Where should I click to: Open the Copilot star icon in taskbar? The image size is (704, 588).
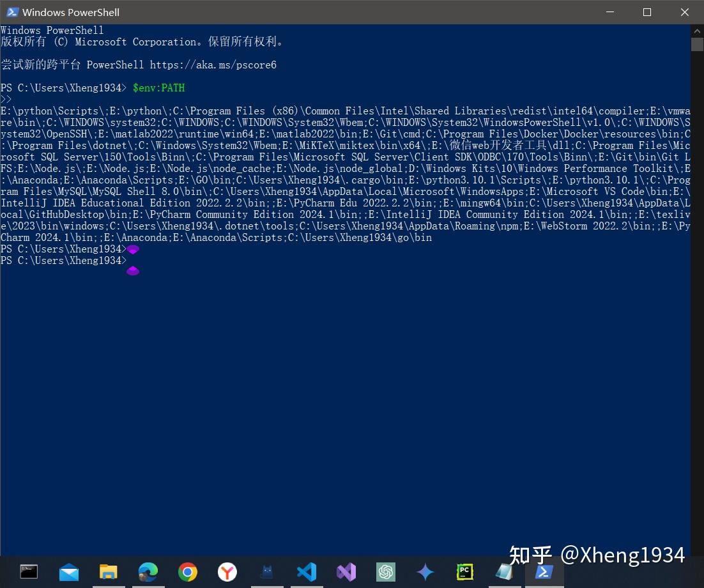(x=425, y=572)
